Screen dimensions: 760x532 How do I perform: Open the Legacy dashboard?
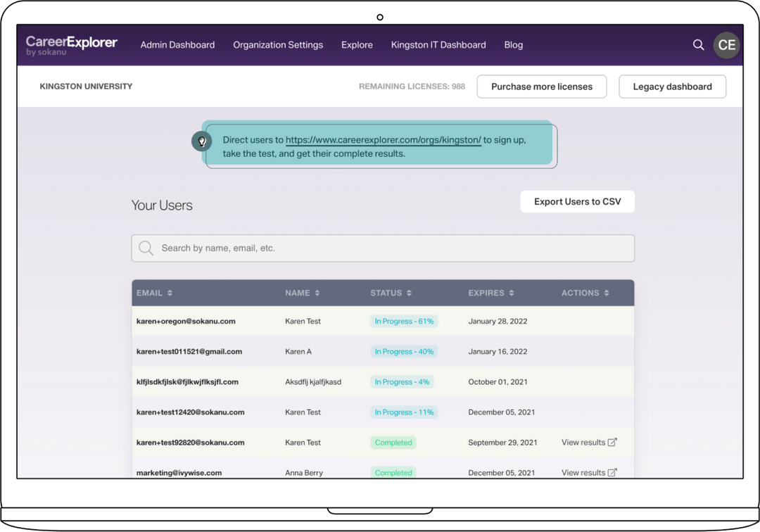[672, 86]
